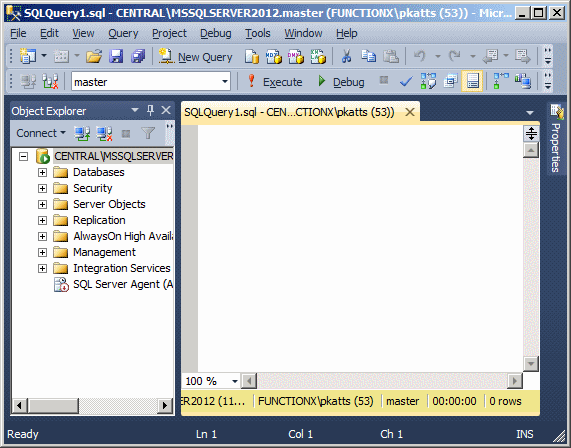The image size is (571, 448).
Task: Toggle Include Client Statistics icon
Action: coord(523,81)
